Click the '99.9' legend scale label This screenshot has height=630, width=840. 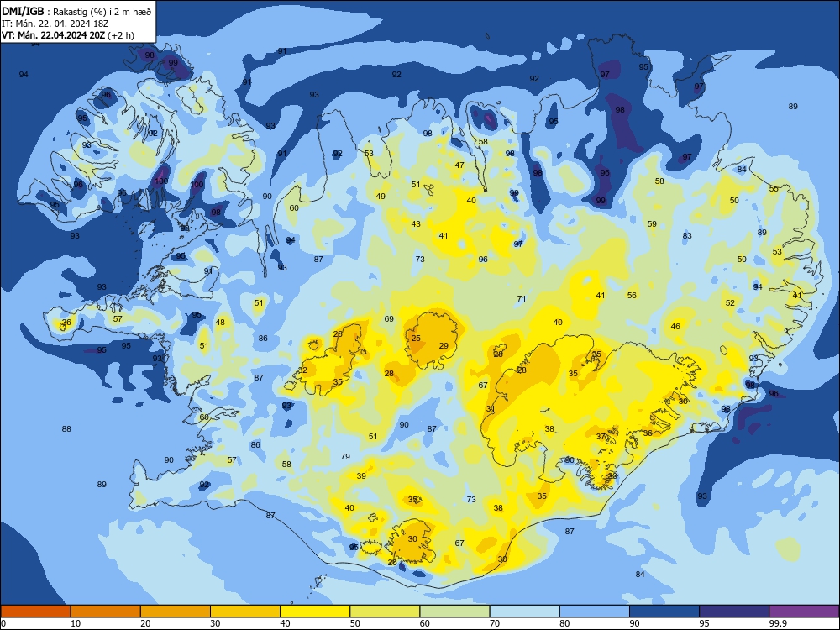777,623
